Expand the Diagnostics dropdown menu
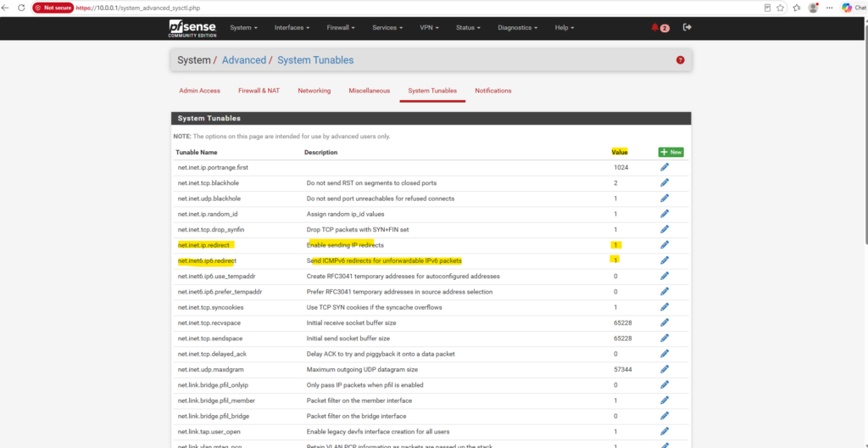 (518, 28)
